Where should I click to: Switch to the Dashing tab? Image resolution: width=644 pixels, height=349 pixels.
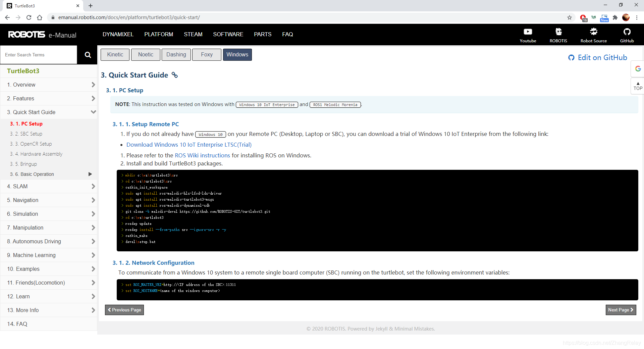[x=176, y=55]
